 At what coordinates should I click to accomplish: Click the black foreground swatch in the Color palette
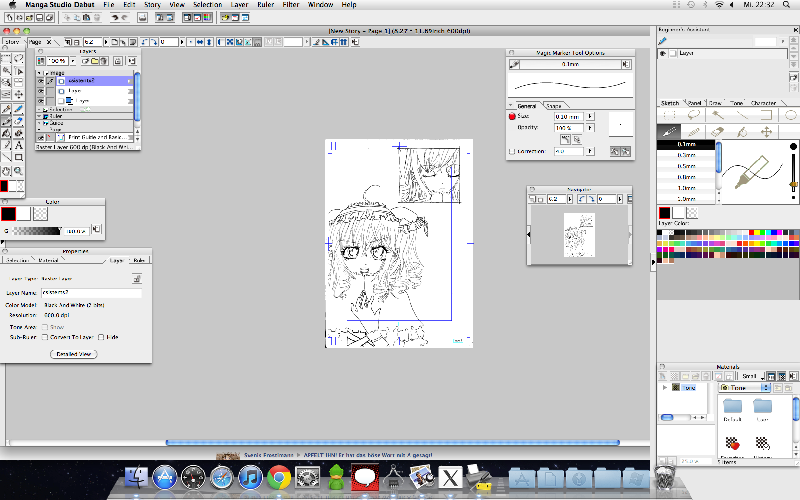pyautogui.click(x=8, y=214)
